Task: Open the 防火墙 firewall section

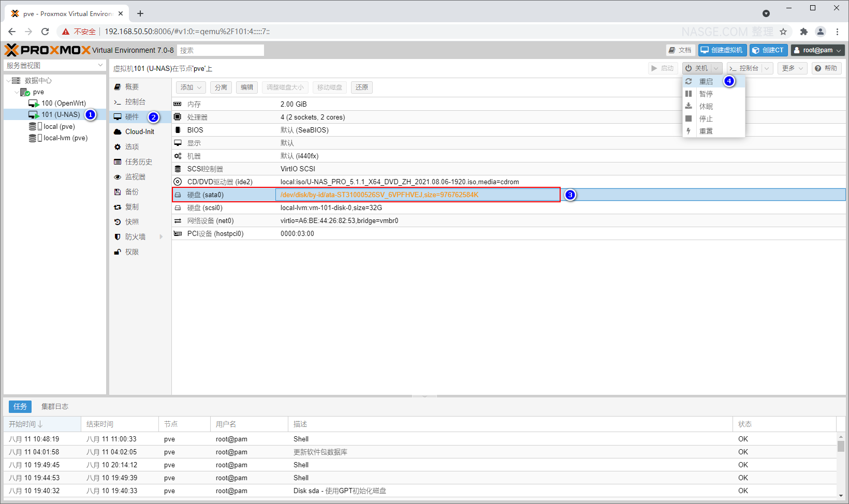Action: coord(140,237)
